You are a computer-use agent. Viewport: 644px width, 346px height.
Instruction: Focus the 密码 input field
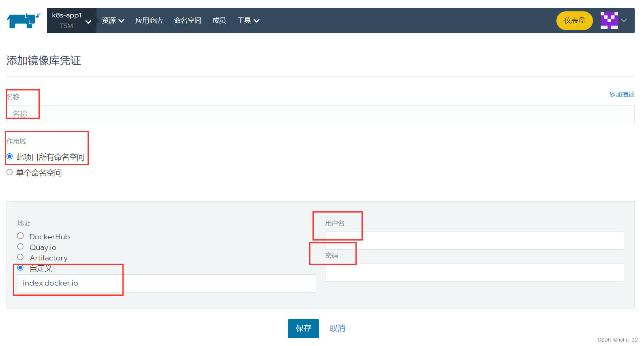click(475, 273)
